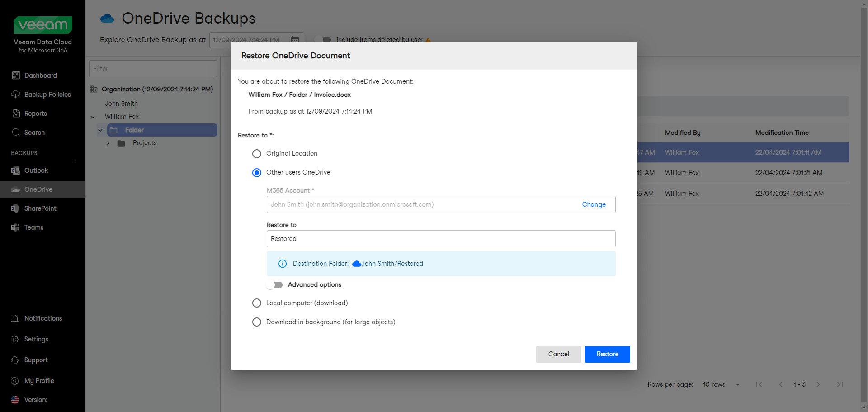Click the Veeam logo
This screenshot has height=412, width=868.
point(43,25)
